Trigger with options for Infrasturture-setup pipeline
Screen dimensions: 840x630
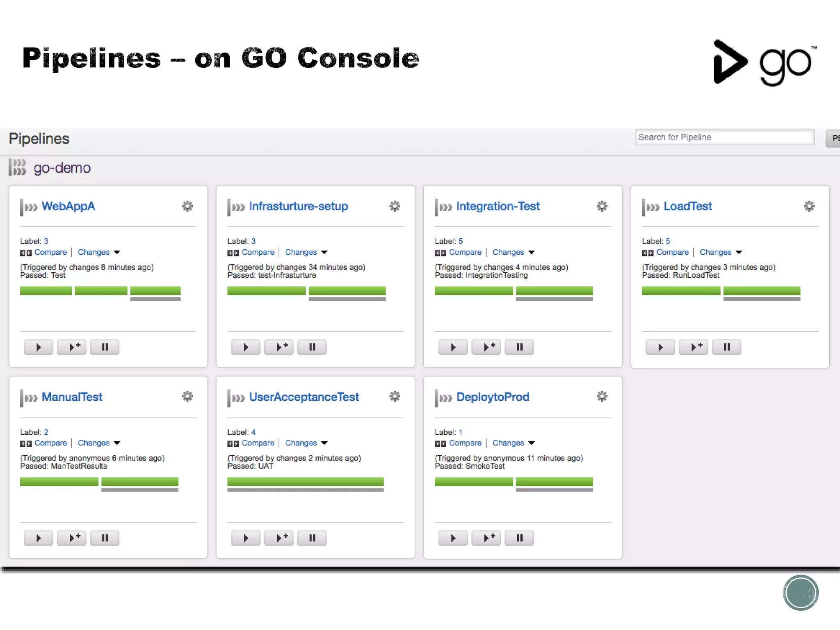tap(279, 347)
